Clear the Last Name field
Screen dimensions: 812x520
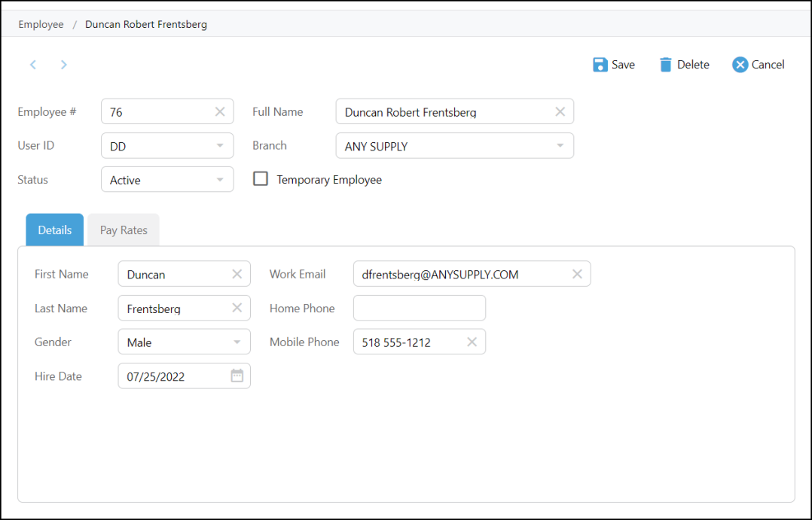(237, 308)
